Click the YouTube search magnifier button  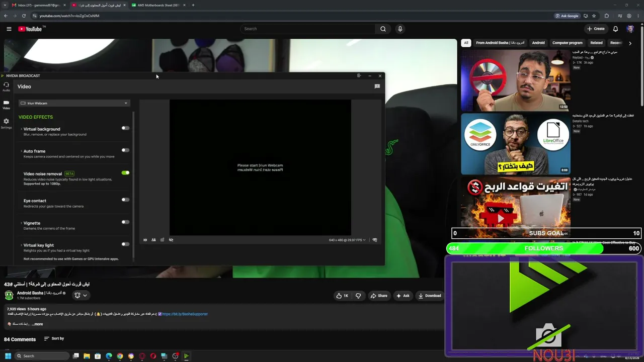click(x=383, y=29)
